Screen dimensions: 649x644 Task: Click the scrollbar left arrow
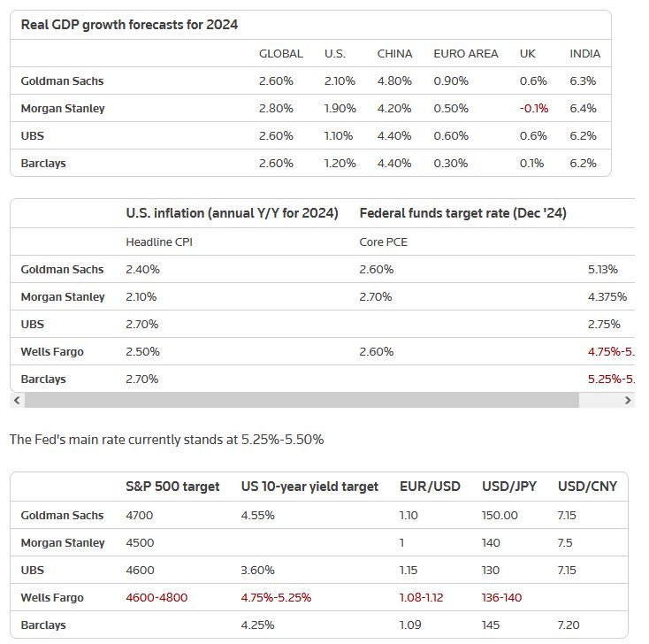[x=17, y=400]
